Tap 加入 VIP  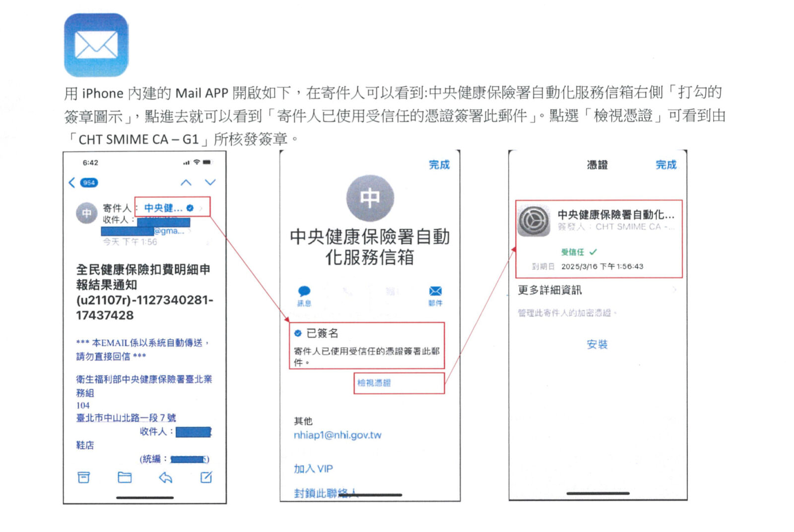pos(313,469)
